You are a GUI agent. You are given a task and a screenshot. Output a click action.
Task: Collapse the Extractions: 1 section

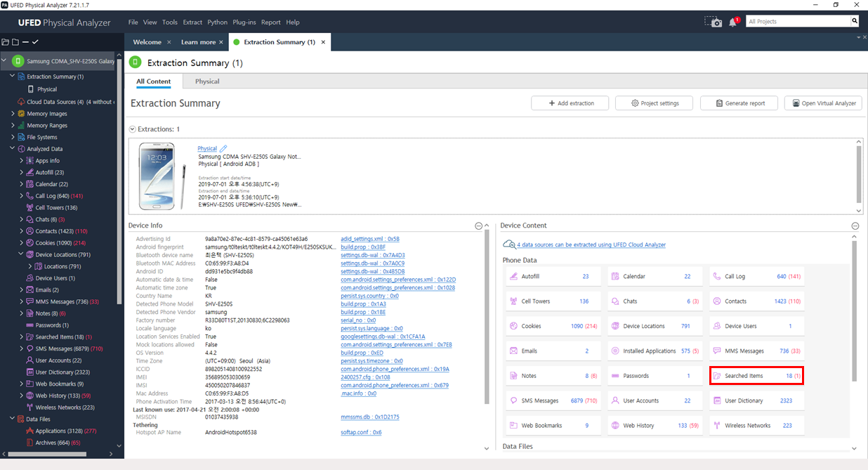[132, 129]
